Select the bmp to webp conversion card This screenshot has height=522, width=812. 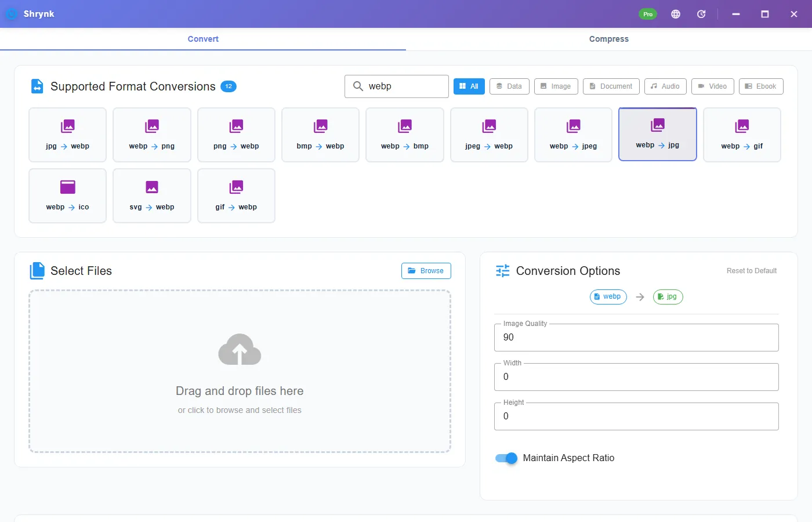(x=320, y=135)
